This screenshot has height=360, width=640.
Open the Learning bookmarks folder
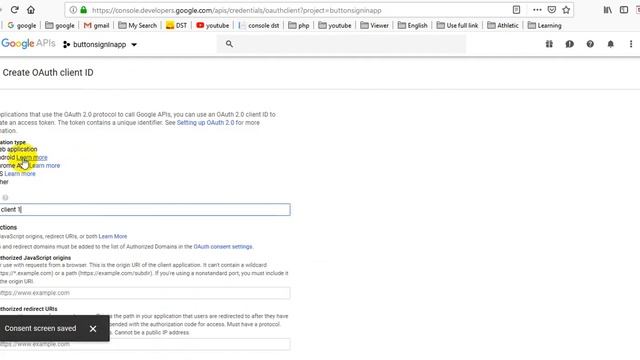544,25
